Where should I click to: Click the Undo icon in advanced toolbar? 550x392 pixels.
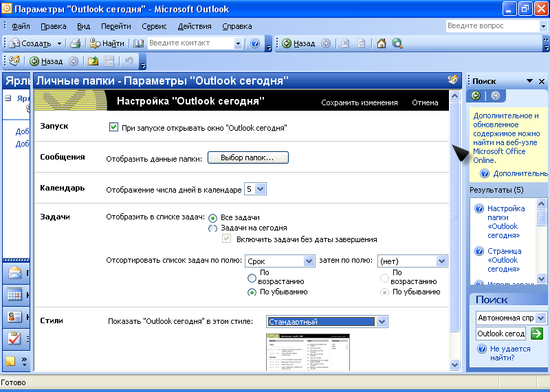point(129,61)
